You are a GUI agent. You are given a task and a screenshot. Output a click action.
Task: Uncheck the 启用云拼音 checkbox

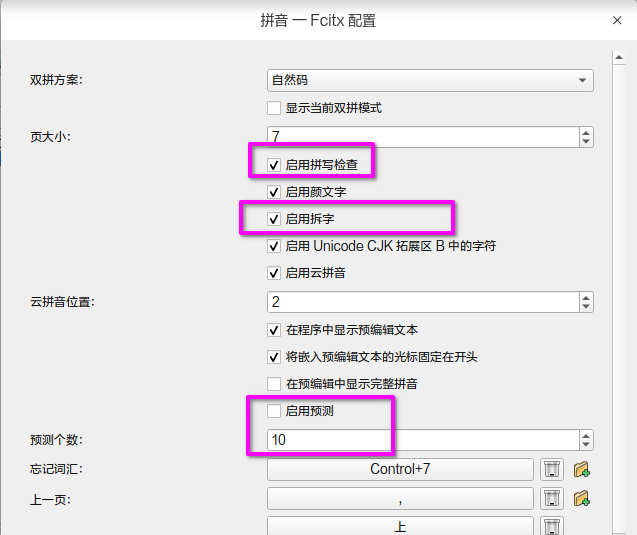point(274,273)
